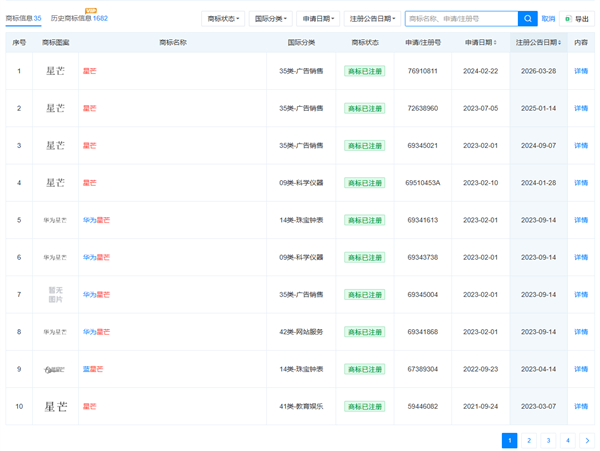600x451 pixels.
Task: Click 商标已注册 status badge for 76910811
Action: click(365, 71)
